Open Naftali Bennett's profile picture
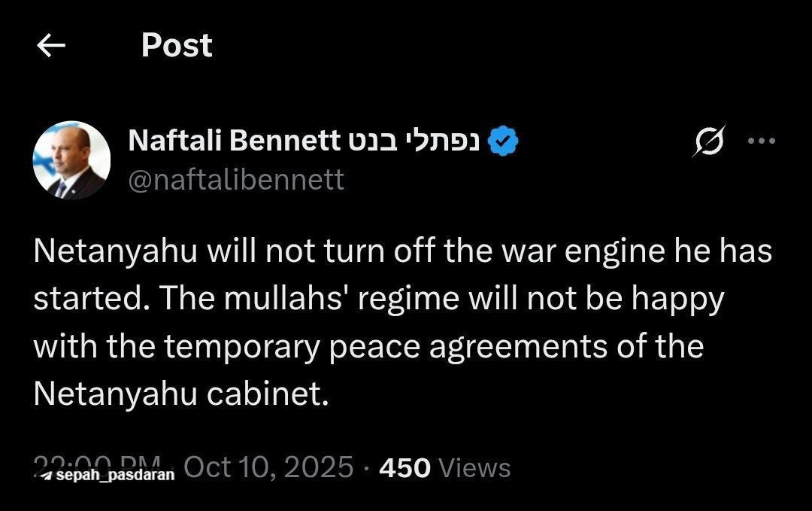This screenshot has height=511, width=812. 71,160
